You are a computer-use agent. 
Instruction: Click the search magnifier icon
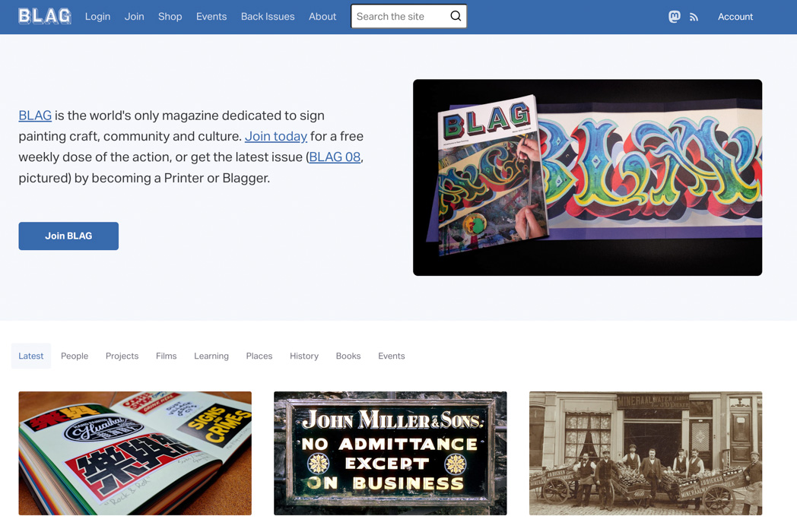[456, 16]
